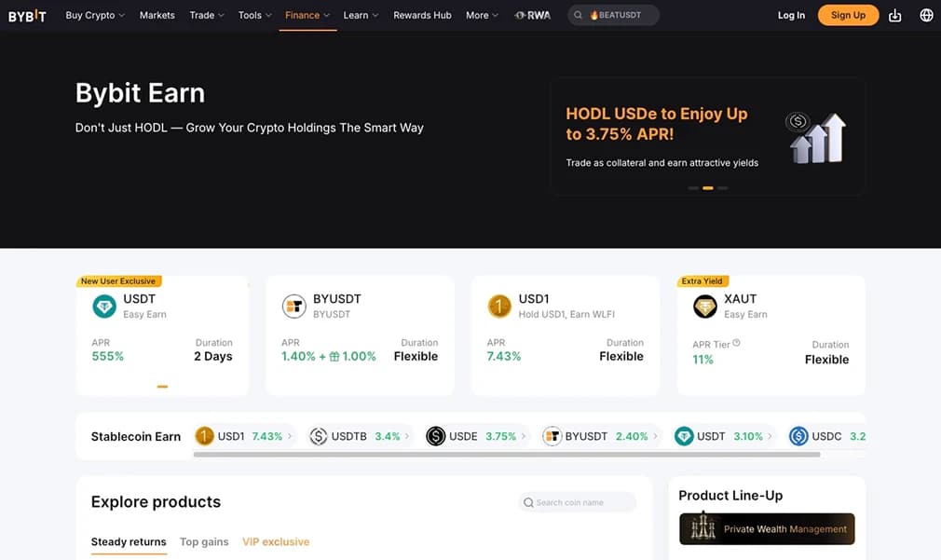Click the fire icon beside BEATUSDT
Image resolution: width=941 pixels, height=560 pixels.
coord(594,15)
